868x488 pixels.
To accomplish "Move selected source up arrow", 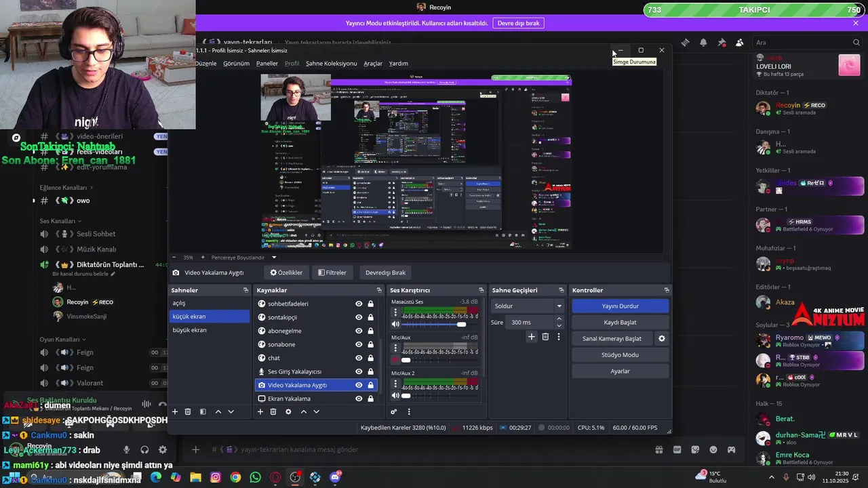I will coord(303,411).
